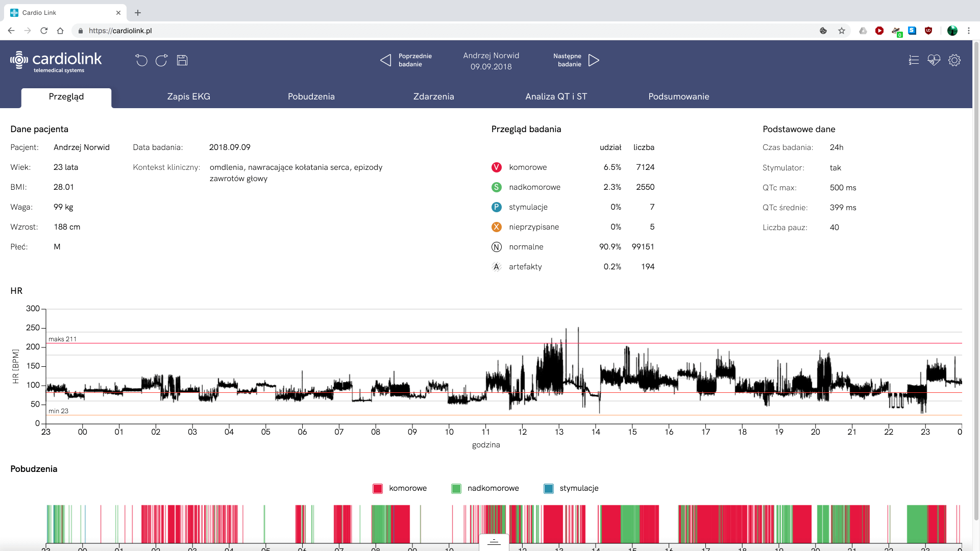Click the undo arrow icon

[x=141, y=60]
